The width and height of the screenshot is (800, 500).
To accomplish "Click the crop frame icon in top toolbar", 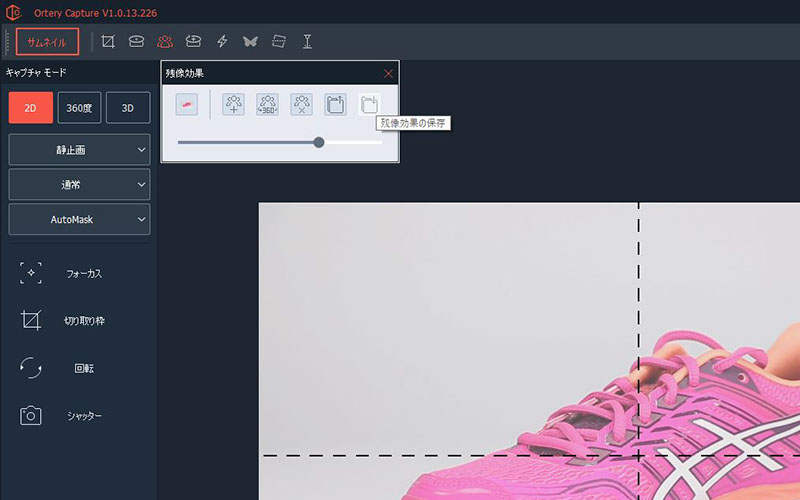I will [x=108, y=42].
